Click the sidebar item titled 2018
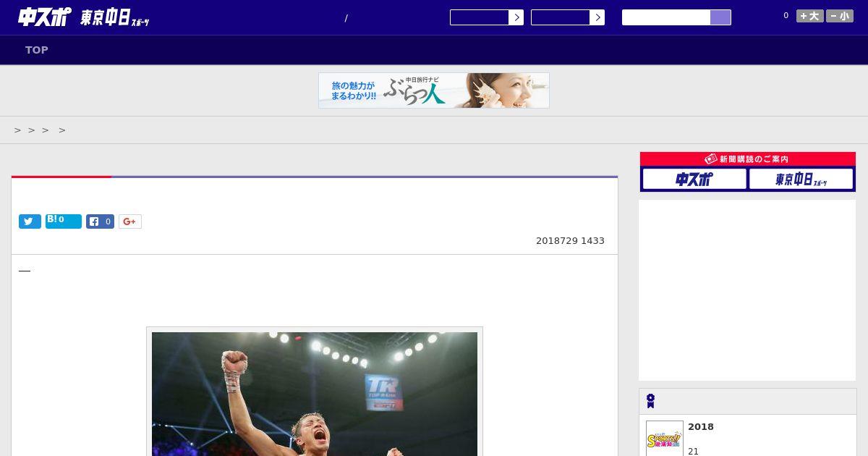 click(x=701, y=427)
